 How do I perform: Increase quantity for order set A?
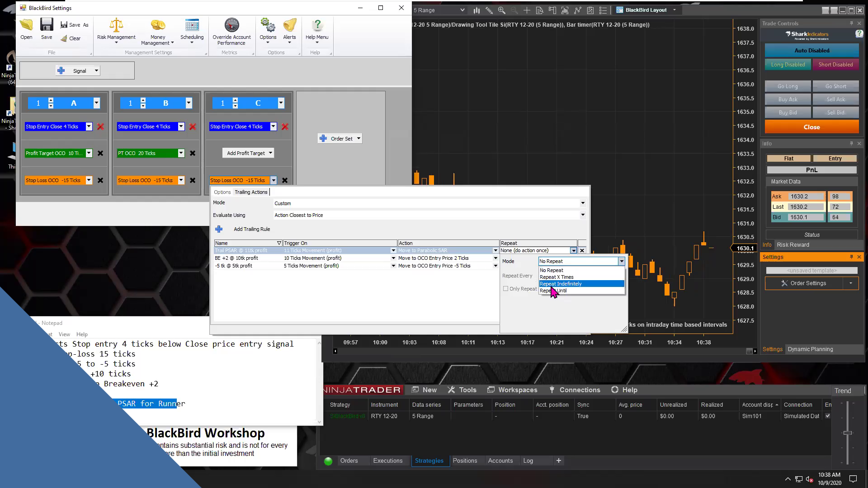[x=51, y=100]
